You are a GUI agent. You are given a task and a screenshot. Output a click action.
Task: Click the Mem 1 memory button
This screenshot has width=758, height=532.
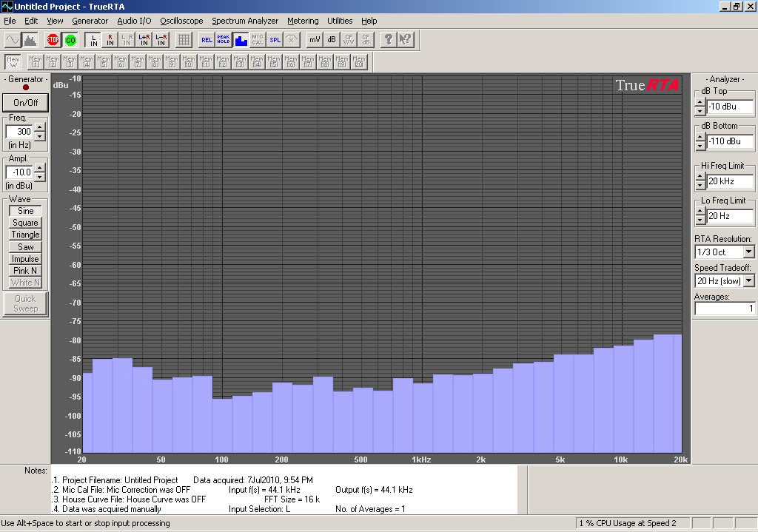pyautogui.click(x=35, y=62)
